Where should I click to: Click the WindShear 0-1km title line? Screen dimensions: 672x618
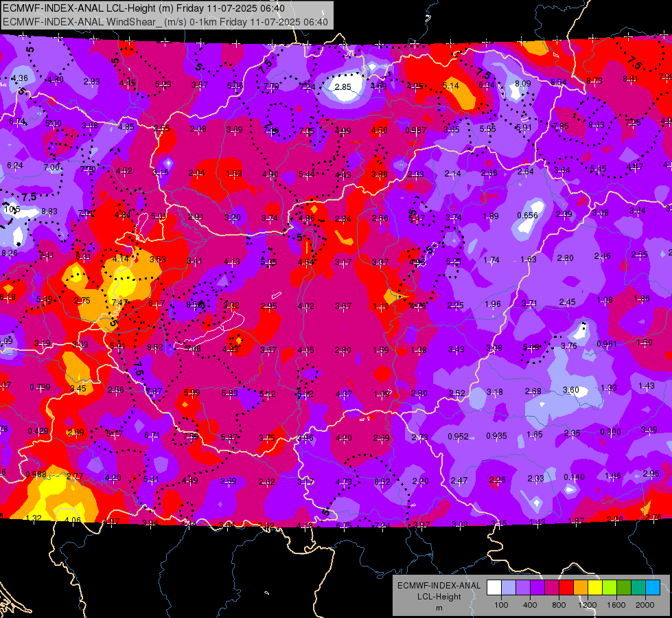coord(165,22)
